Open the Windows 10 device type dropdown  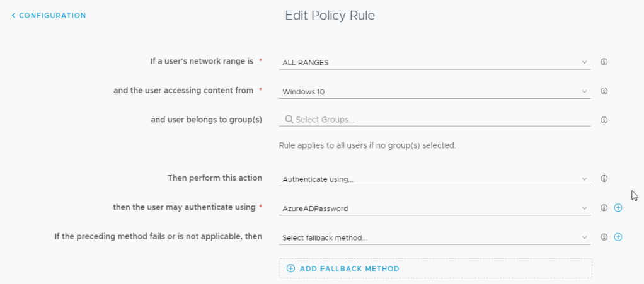click(435, 91)
